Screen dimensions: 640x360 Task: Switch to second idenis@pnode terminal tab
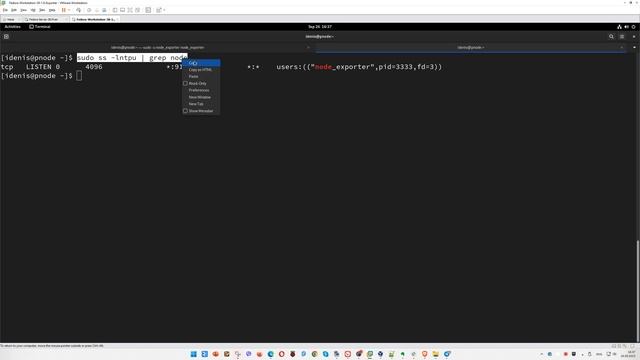click(x=471, y=47)
